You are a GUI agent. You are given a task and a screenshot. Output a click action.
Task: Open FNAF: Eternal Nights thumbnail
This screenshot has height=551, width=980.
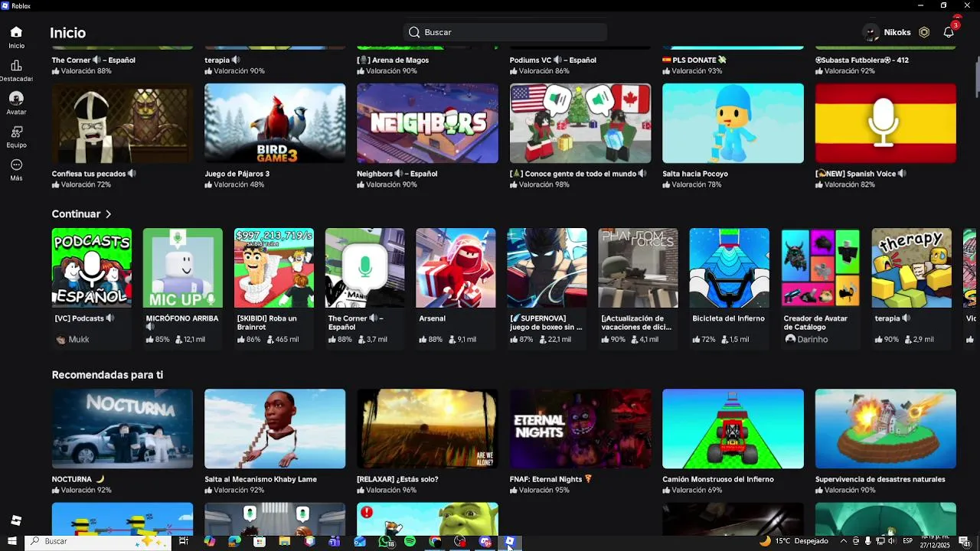[x=580, y=429]
